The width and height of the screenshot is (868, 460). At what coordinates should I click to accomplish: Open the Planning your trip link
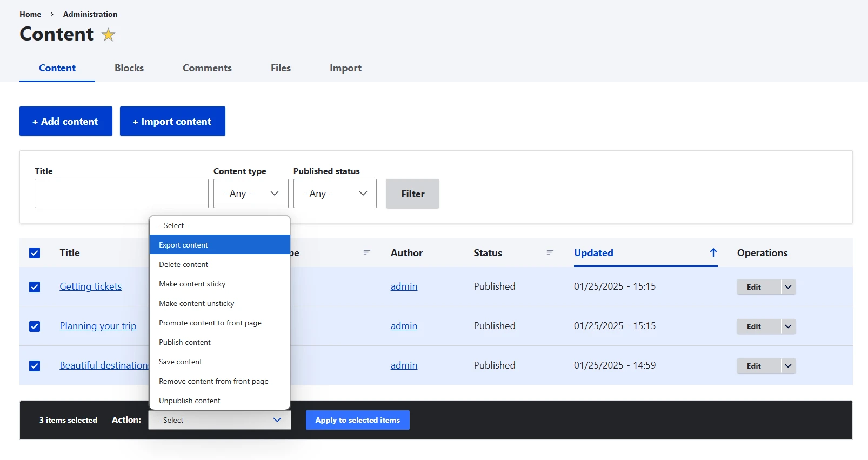(98, 326)
